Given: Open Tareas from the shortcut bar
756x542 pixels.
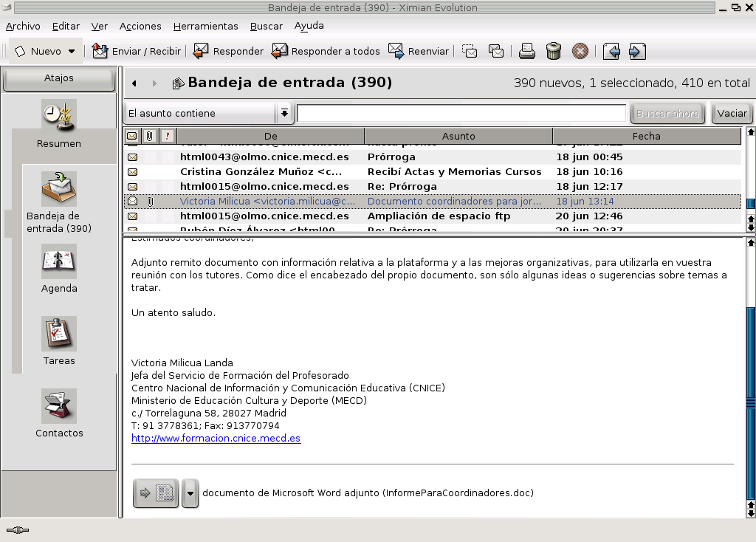Looking at the screenshot, I should click(59, 342).
